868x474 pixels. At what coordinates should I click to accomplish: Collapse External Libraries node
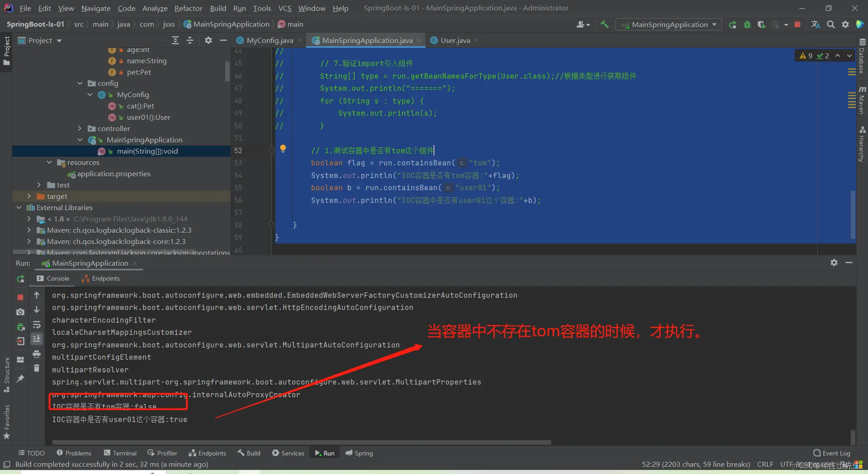[19, 207]
